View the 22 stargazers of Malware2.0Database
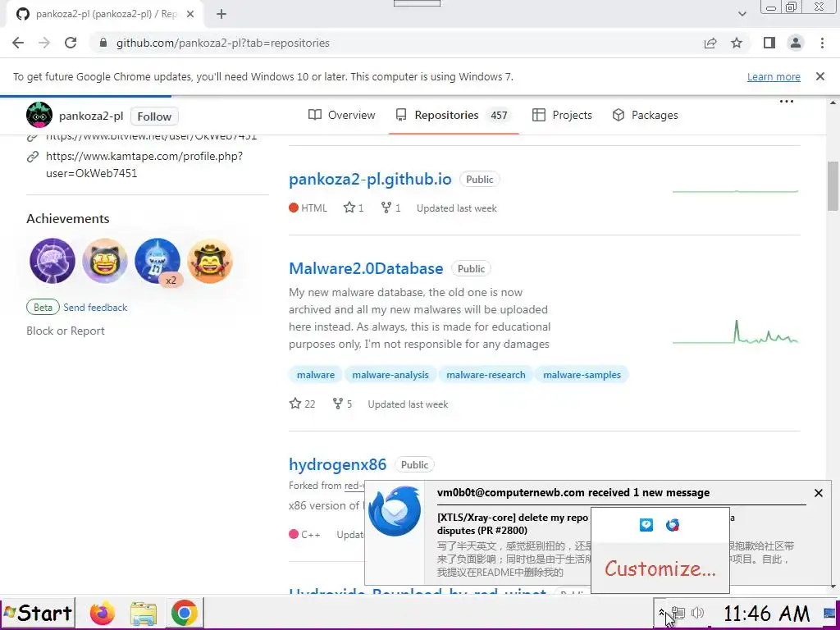Screen dimensions: 840x630 (302, 404)
